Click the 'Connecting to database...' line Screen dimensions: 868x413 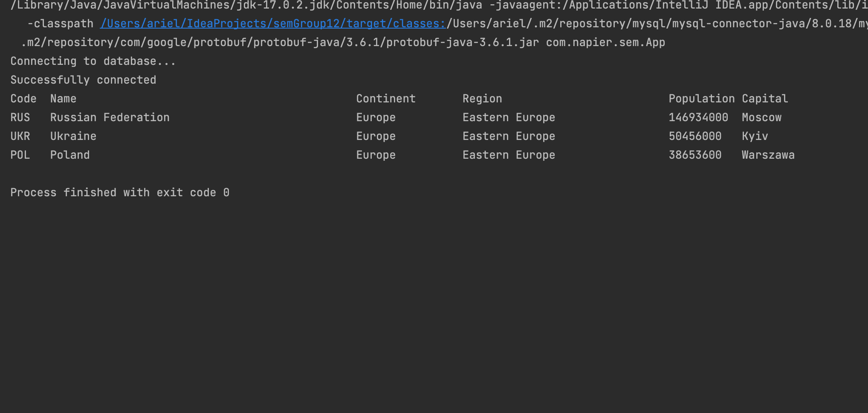(93, 61)
